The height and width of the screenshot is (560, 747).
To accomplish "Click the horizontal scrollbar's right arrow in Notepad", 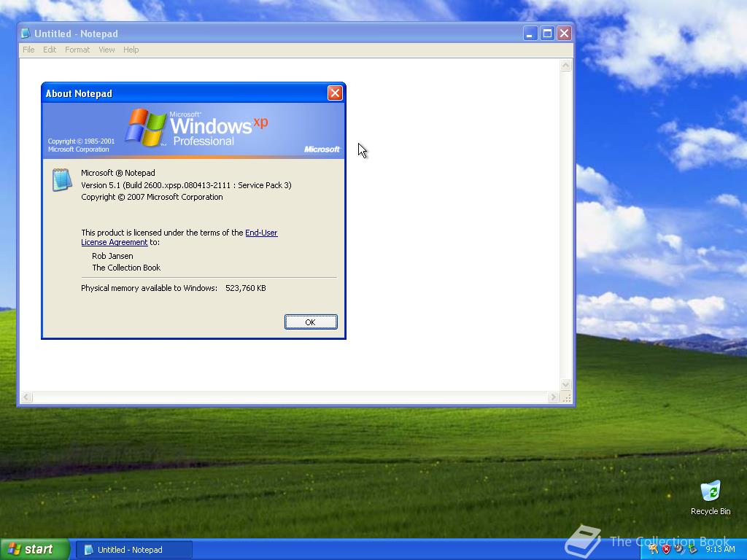I will tap(553, 397).
